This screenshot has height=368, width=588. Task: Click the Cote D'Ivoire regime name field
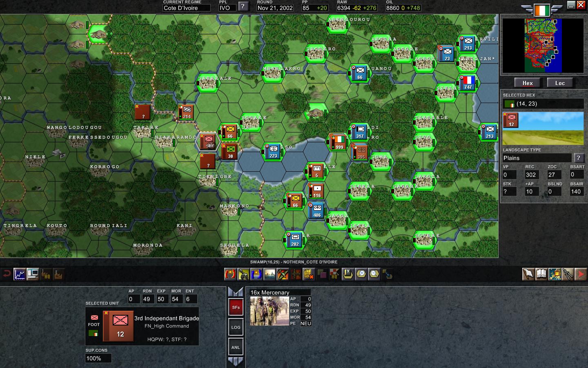click(187, 8)
